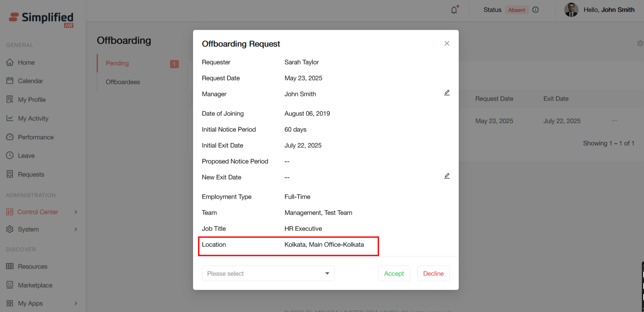Close the Offboarding Request dialog
Viewport: 644px width, 312px height.
447,43
